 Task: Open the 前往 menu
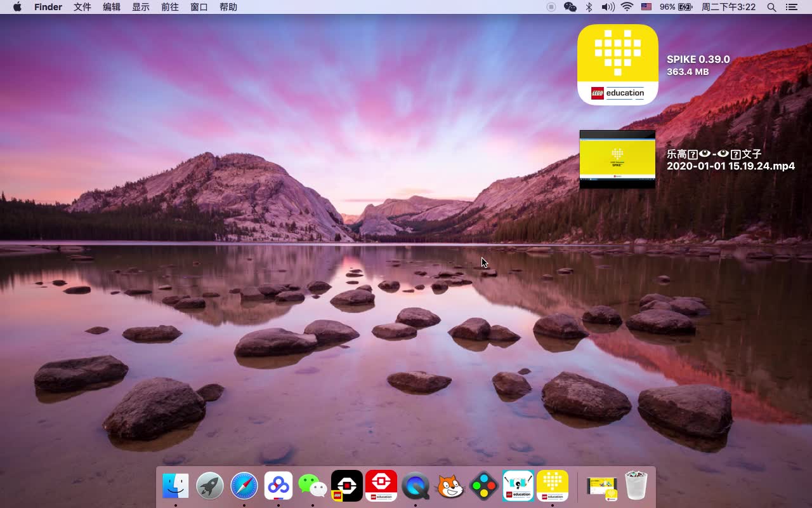click(170, 7)
